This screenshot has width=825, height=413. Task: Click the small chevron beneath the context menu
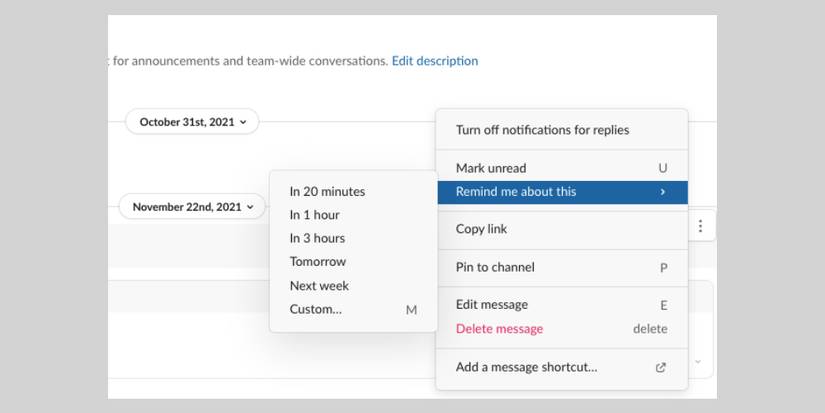click(698, 361)
